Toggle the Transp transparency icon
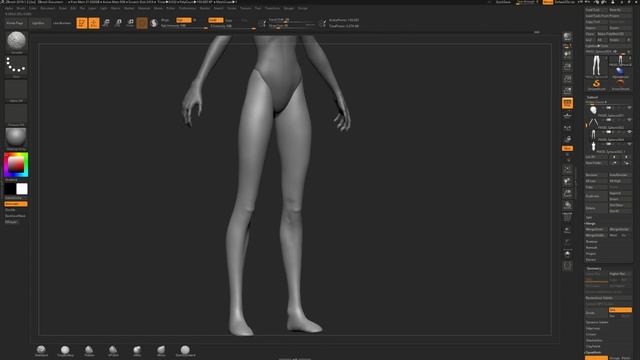Screen dimensions: 640x360 click(x=567, y=230)
